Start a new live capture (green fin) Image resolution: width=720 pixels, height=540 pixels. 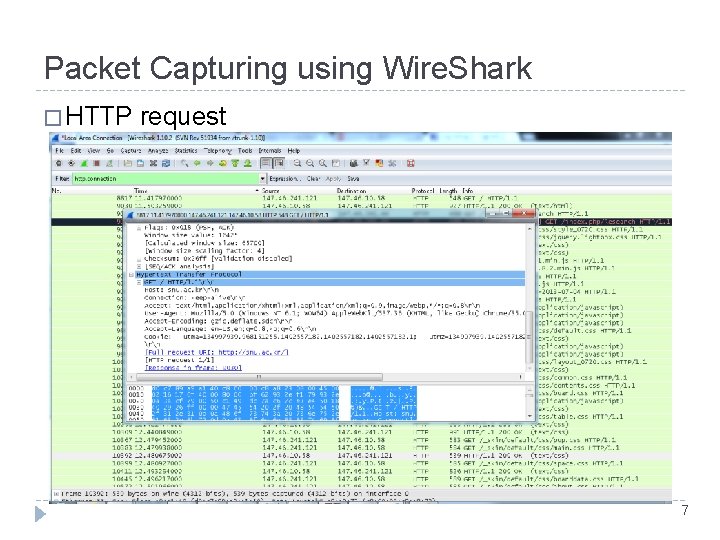[84, 163]
